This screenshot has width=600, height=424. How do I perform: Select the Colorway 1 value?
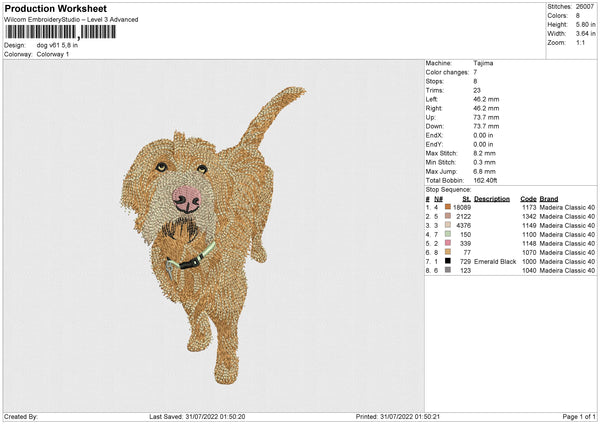53,53
